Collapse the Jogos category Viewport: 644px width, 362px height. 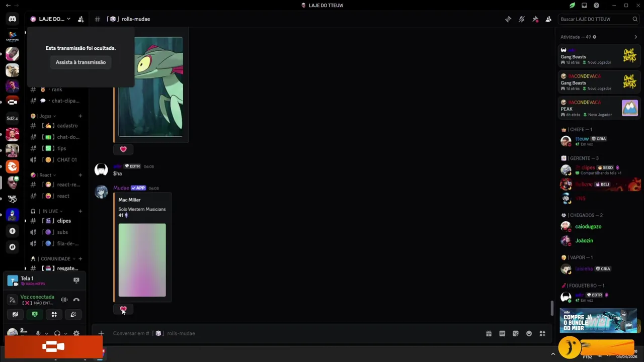[44, 116]
